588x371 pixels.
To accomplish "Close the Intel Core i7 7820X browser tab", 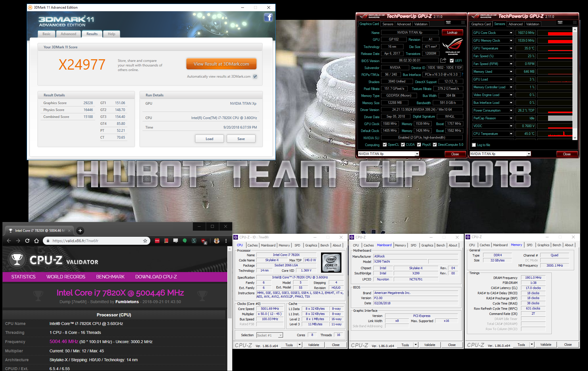I will click(69, 231).
